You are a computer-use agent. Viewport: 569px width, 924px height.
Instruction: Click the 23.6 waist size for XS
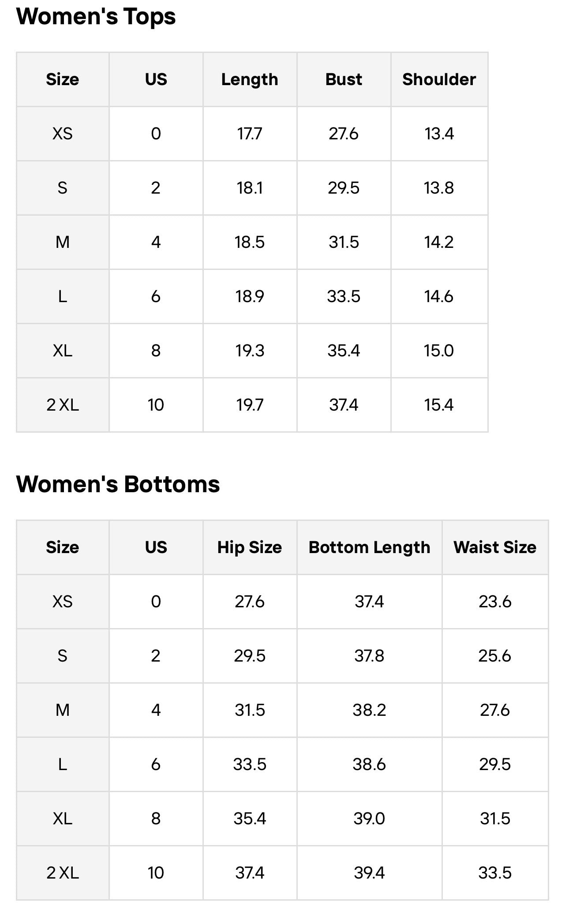point(495,602)
